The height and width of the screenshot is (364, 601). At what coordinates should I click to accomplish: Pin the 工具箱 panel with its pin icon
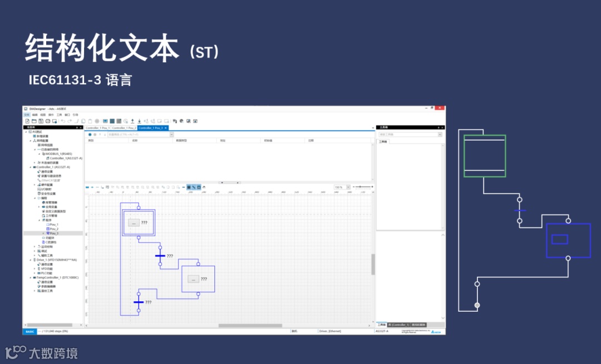(x=439, y=127)
